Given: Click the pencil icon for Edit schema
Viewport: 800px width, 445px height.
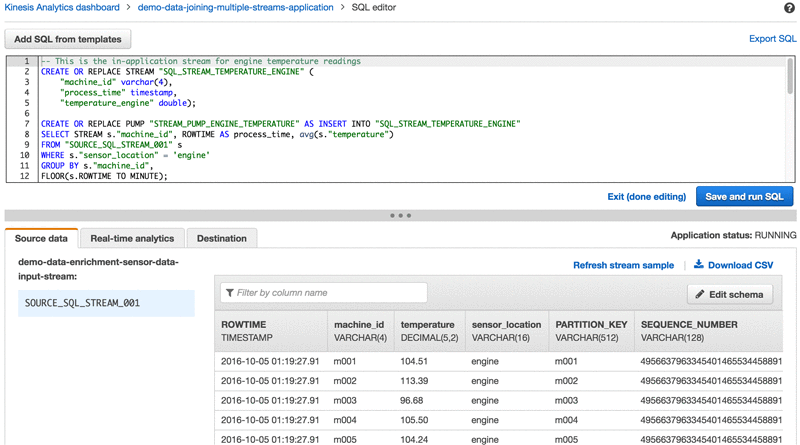Looking at the screenshot, I should click(700, 295).
